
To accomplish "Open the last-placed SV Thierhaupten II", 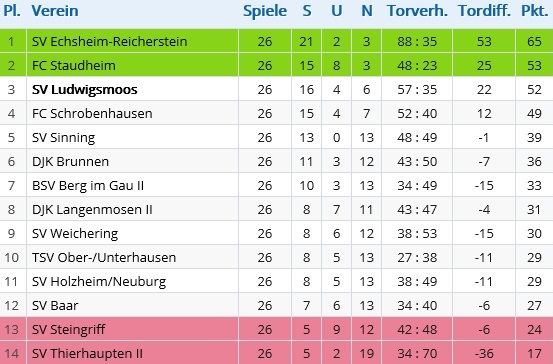I will point(87,353).
